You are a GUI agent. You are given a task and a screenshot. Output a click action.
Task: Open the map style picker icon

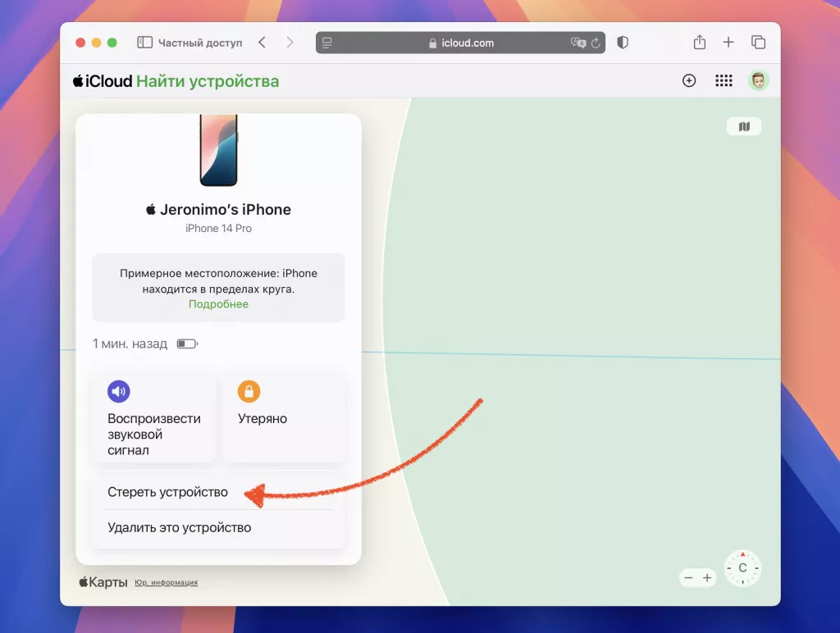click(743, 125)
